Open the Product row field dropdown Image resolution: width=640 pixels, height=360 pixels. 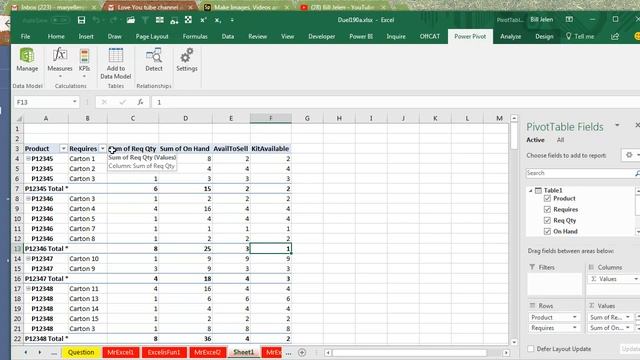pyautogui.click(x=575, y=317)
